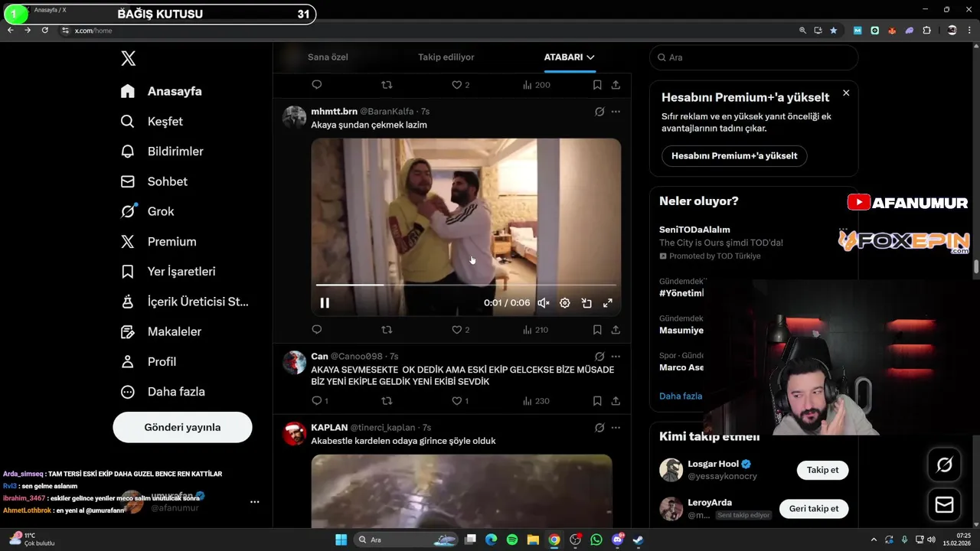Open Premium in the sidebar
This screenshot has height=551, width=980.
coord(158,241)
